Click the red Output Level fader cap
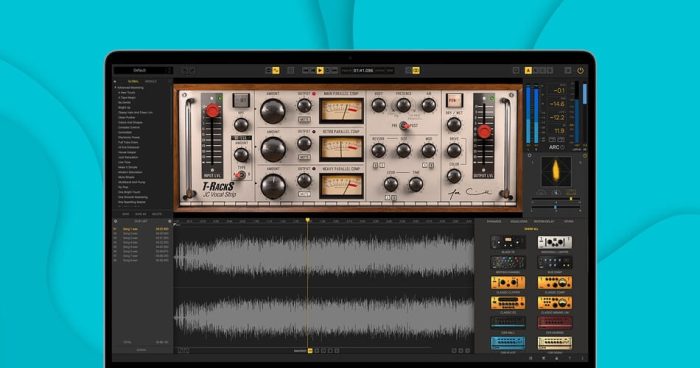700x368 pixels. click(484, 131)
